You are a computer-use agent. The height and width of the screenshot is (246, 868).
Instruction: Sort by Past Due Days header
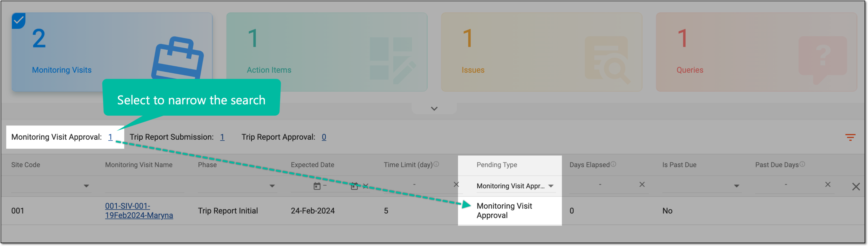pyautogui.click(x=777, y=165)
